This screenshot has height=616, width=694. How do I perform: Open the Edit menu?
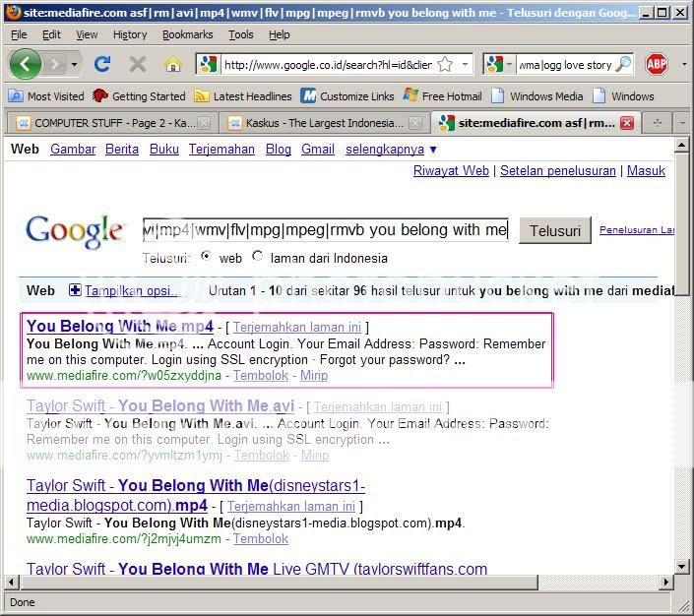[51, 34]
